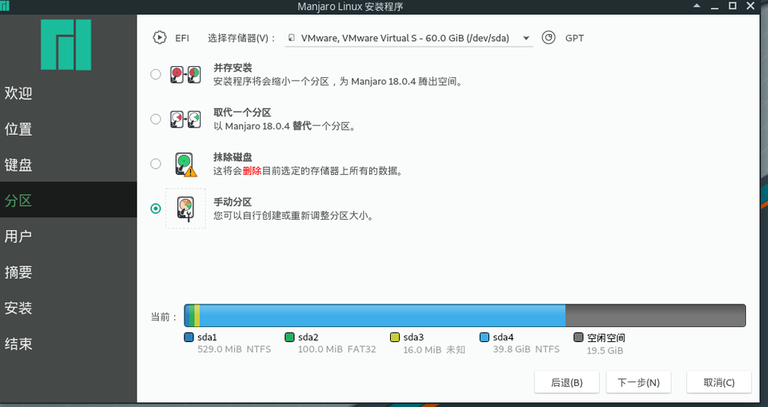This screenshot has height=407, width=768.
Task: Click the '100.0 MiB FAT32' size text
Action: [x=337, y=349]
